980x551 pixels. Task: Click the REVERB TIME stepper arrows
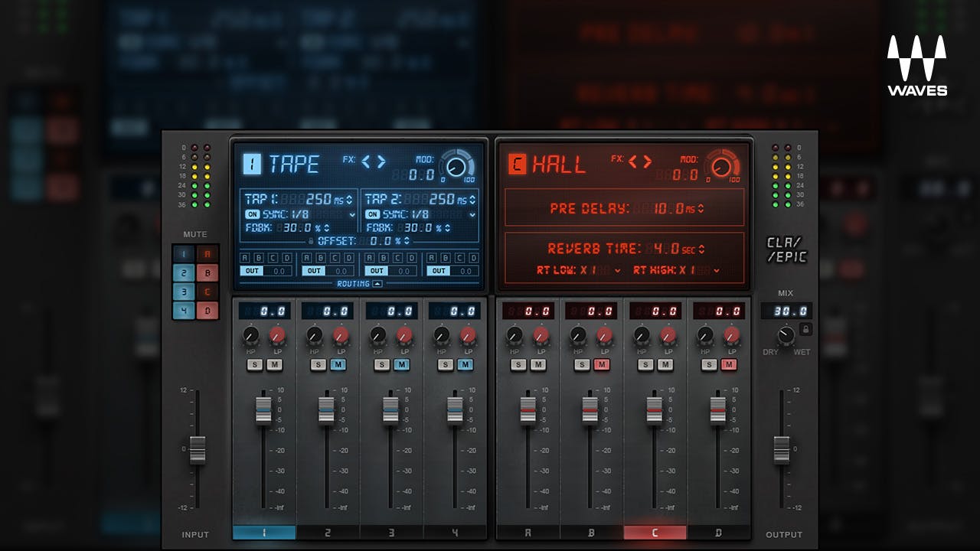point(701,249)
